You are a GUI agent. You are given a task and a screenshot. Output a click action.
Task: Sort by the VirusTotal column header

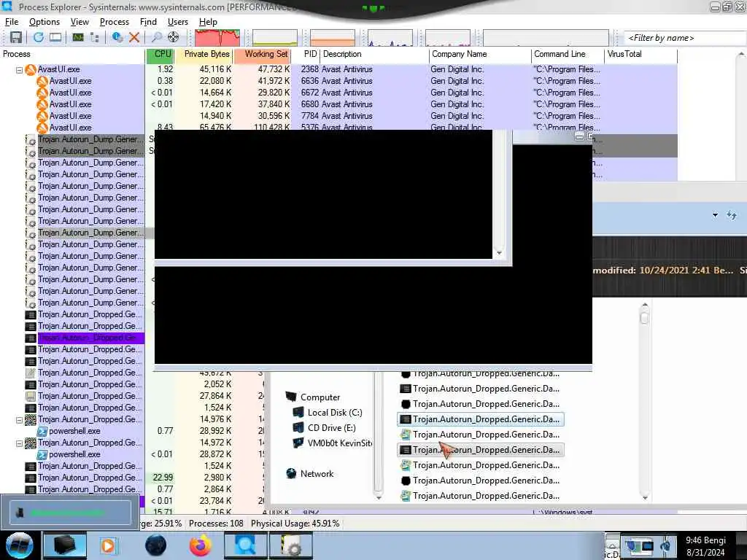[640, 54]
